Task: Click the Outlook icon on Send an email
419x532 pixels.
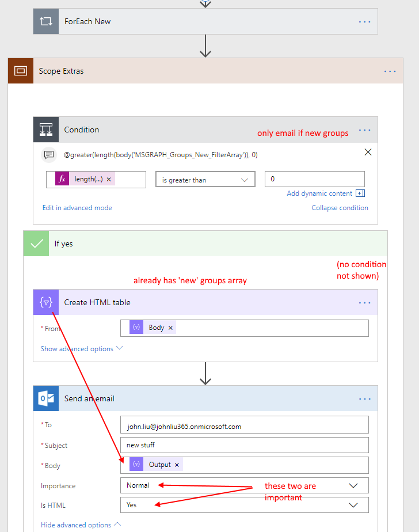Action: (x=46, y=398)
